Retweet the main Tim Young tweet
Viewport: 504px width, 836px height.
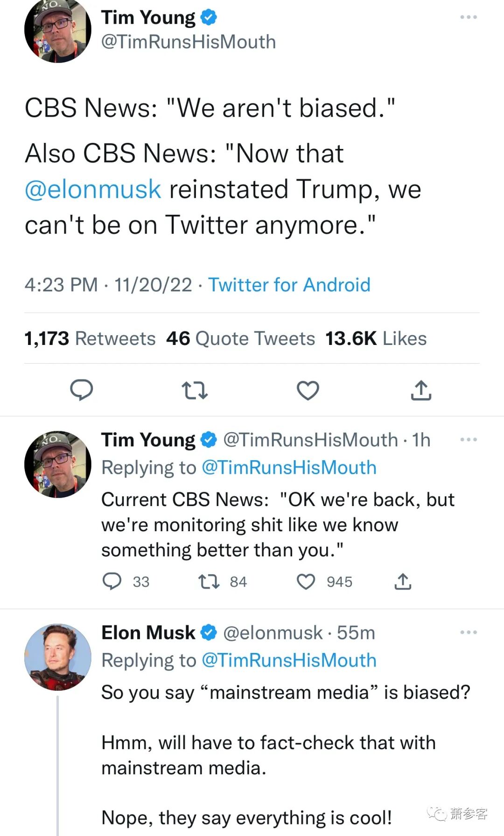click(194, 390)
